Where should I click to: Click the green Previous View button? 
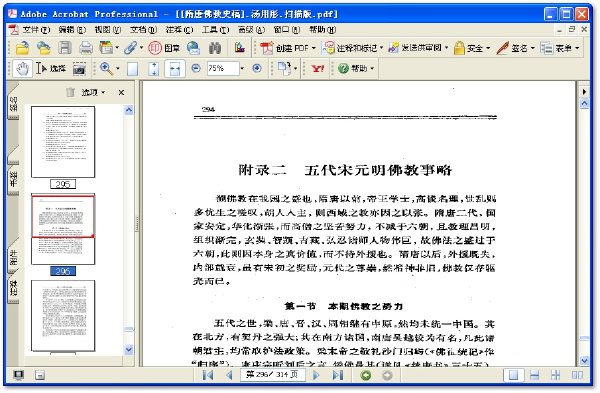(366, 375)
